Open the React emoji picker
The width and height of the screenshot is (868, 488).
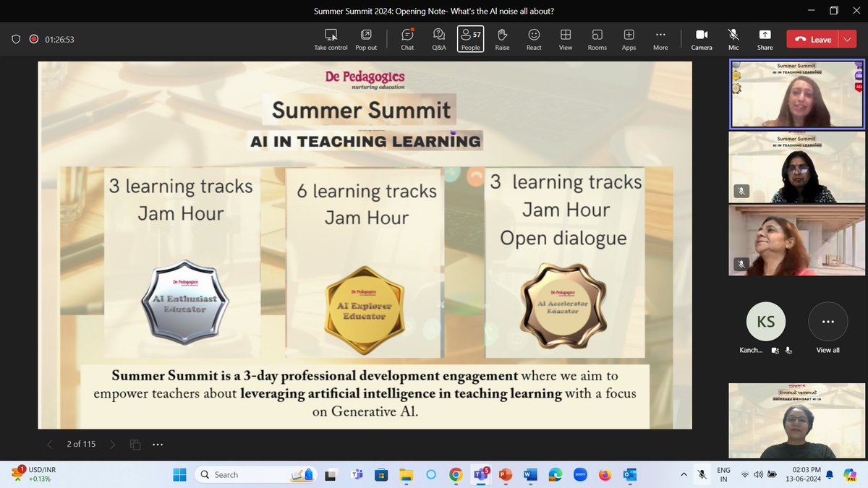[x=533, y=38]
